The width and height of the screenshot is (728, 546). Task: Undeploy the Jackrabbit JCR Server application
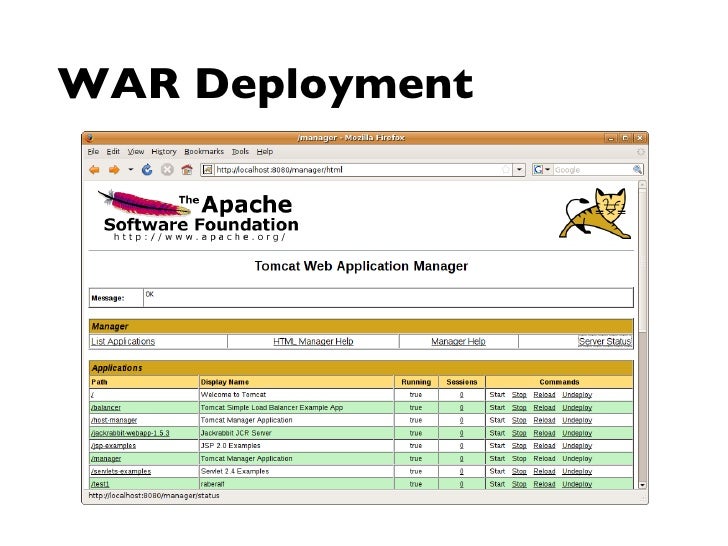577,433
